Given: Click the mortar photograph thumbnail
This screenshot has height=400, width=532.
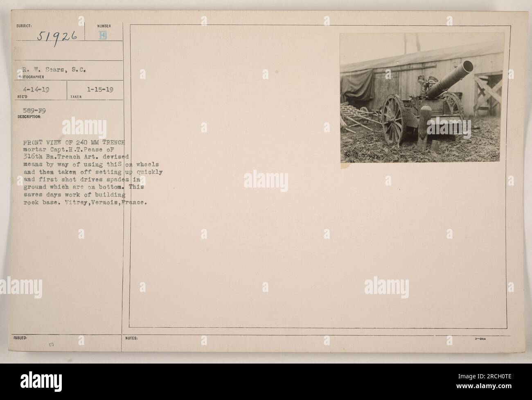Looking at the screenshot, I should point(422,98).
